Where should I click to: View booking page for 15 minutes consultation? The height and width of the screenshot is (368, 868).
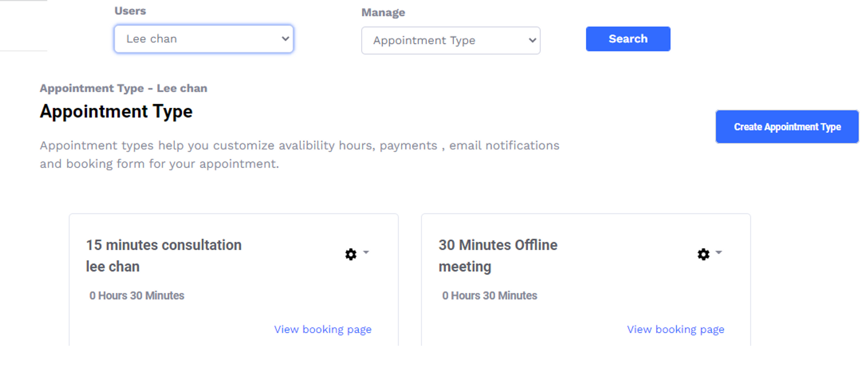[x=323, y=329]
